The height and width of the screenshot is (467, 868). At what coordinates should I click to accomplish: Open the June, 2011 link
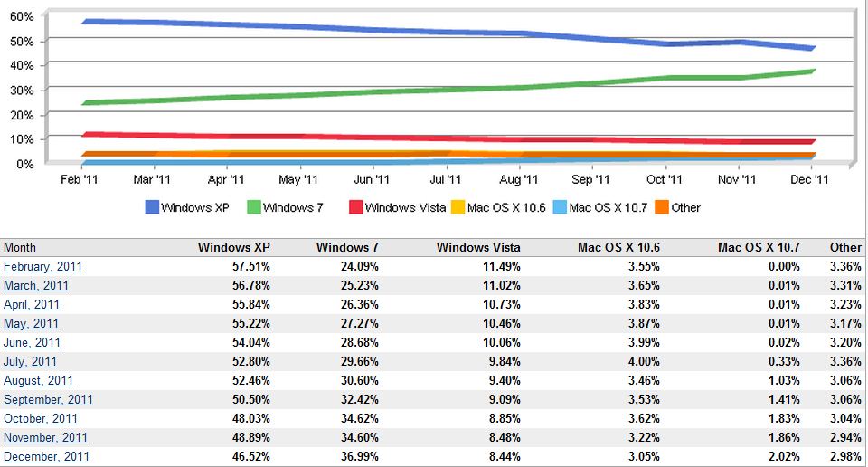click(x=33, y=342)
